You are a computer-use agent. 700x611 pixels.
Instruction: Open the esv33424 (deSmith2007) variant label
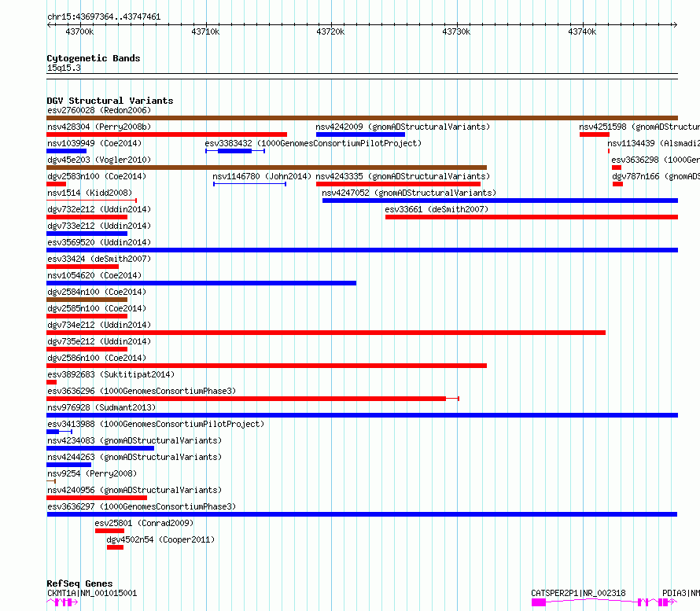tap(99, 259)
